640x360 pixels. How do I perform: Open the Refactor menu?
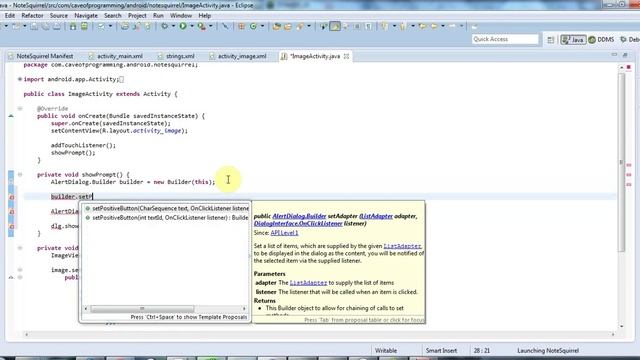coord(32,16)
